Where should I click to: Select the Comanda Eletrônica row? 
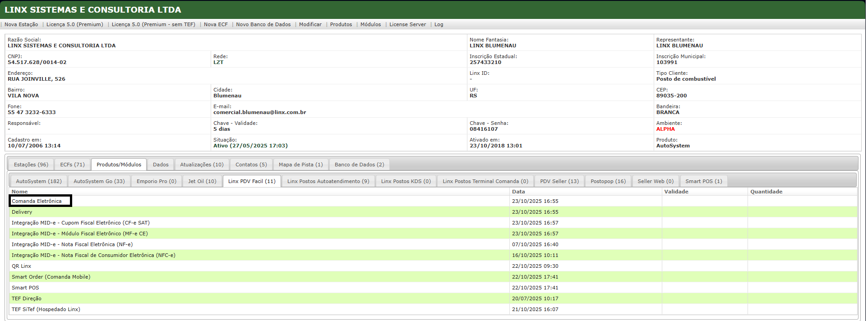point(433,201)
